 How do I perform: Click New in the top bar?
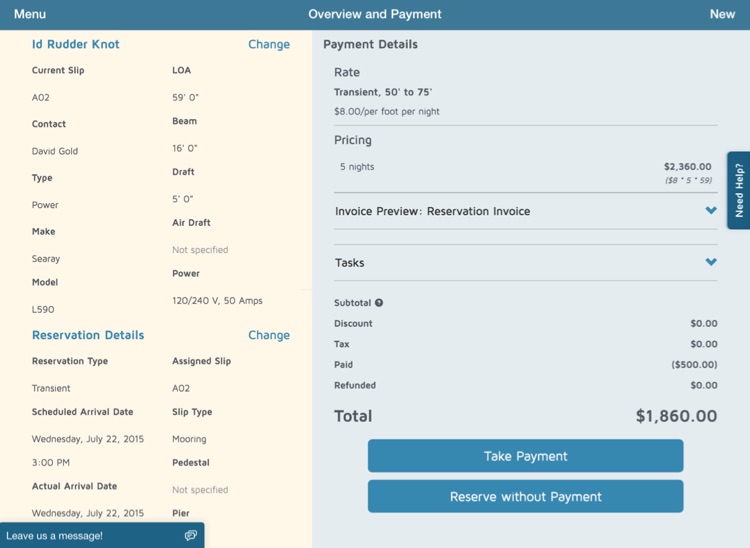(x=722, y=14)
